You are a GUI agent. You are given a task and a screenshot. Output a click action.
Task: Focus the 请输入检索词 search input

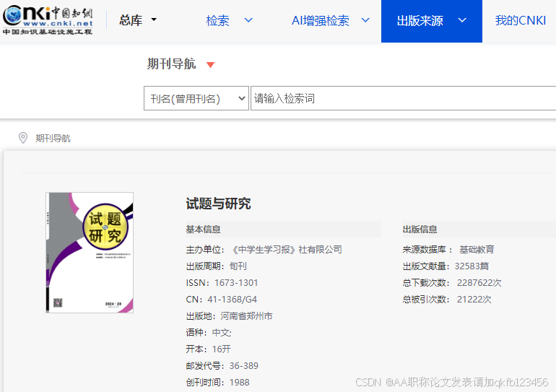tap(403, 98)
